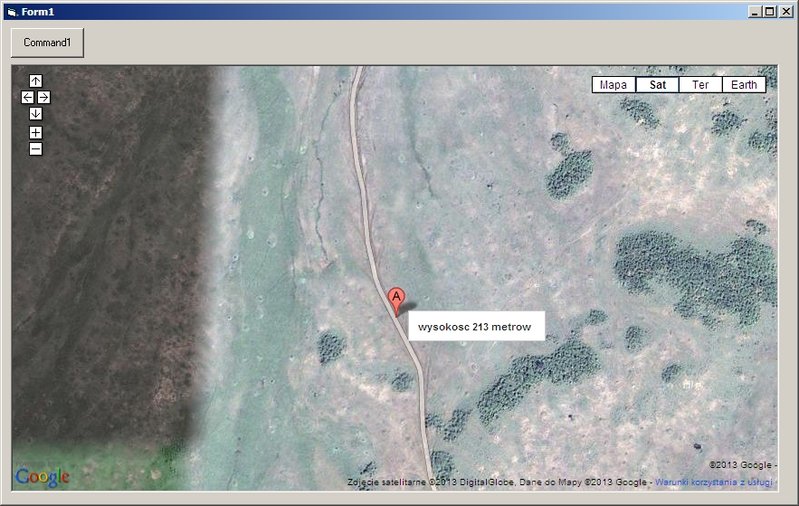799x506 pixels.
Task: Pan the map down with arrow
Action: [36, 114]
